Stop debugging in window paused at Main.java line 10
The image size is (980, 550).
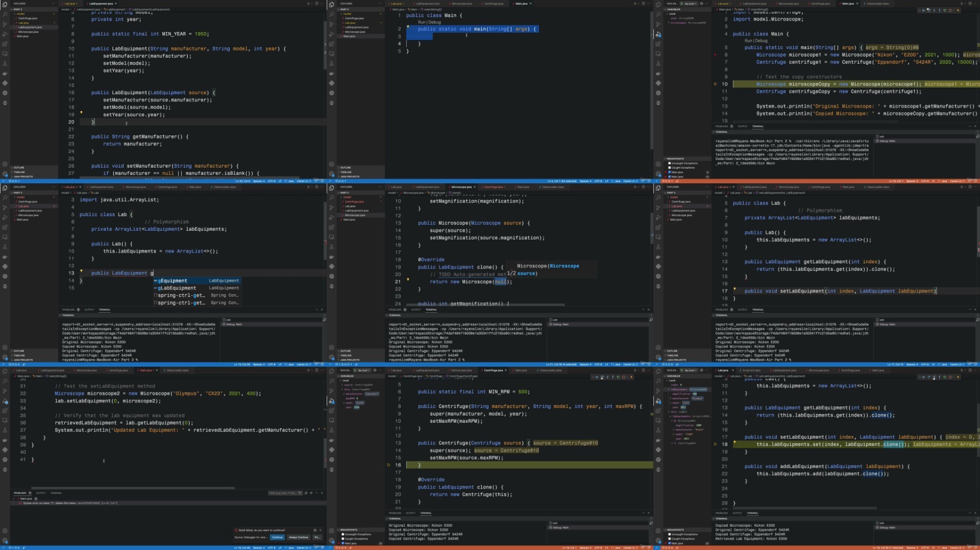(950, 10)
